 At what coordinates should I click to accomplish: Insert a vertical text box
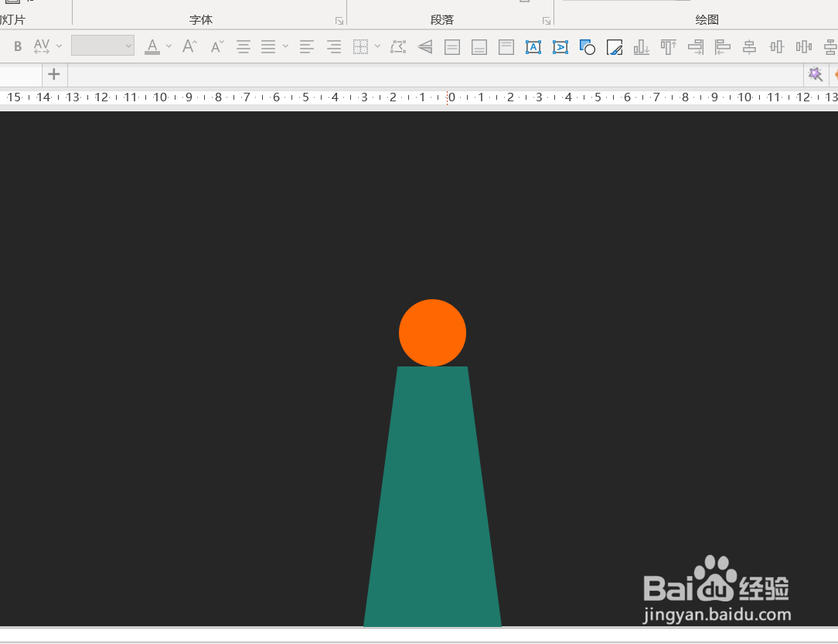click(560, 47)
